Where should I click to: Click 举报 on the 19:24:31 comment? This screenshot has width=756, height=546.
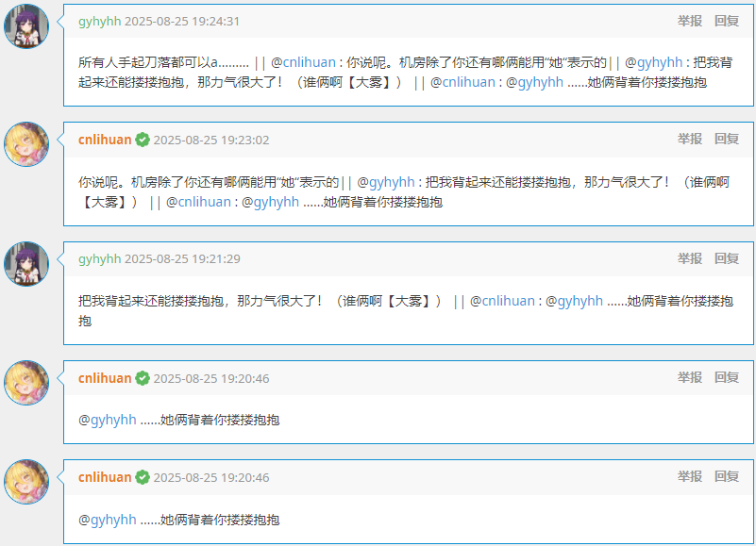(x=690, y=21)
